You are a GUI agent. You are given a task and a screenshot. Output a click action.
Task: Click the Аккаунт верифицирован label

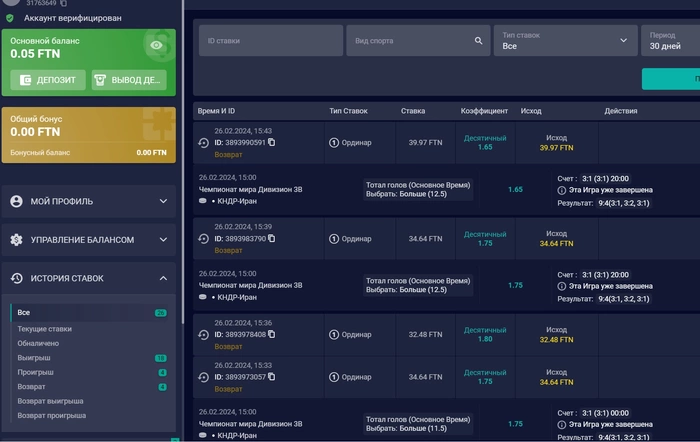click(73, 18)
